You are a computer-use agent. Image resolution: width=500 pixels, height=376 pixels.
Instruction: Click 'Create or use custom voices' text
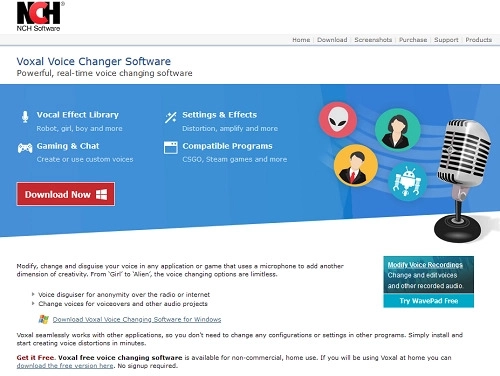click(x=85, y=159)
